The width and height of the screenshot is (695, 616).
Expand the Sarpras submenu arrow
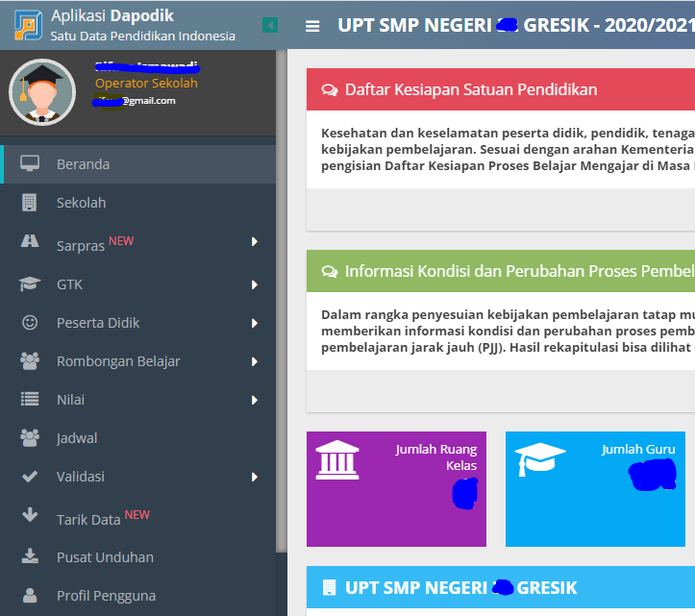point(255,241)
